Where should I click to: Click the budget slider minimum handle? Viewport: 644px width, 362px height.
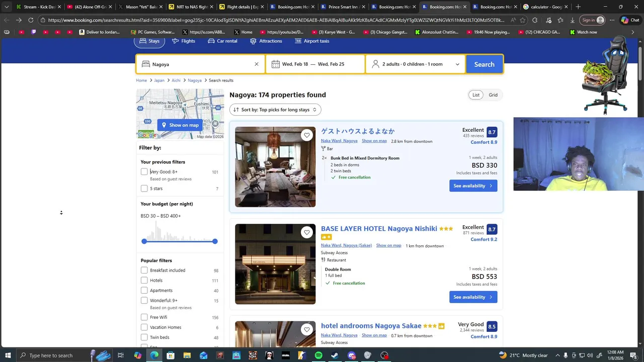(x=144, y=241)
